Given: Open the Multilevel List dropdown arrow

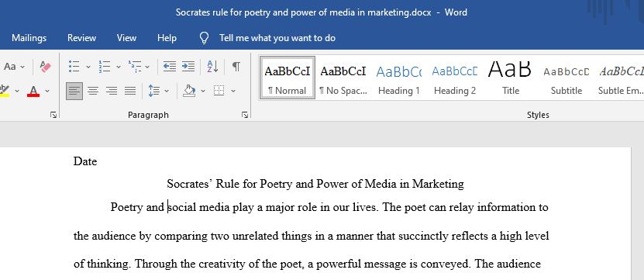Looking at the screenshot, I should (x=147, y=67).
